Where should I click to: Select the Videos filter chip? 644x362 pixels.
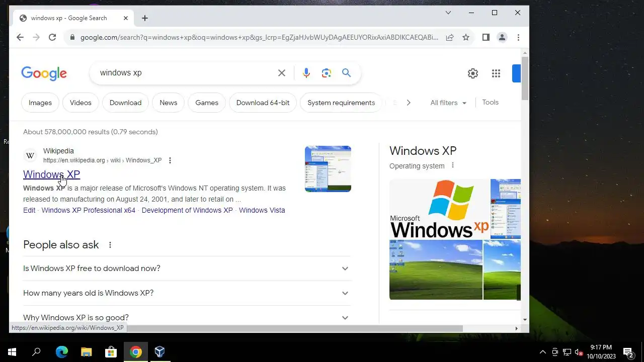point(80,103)
